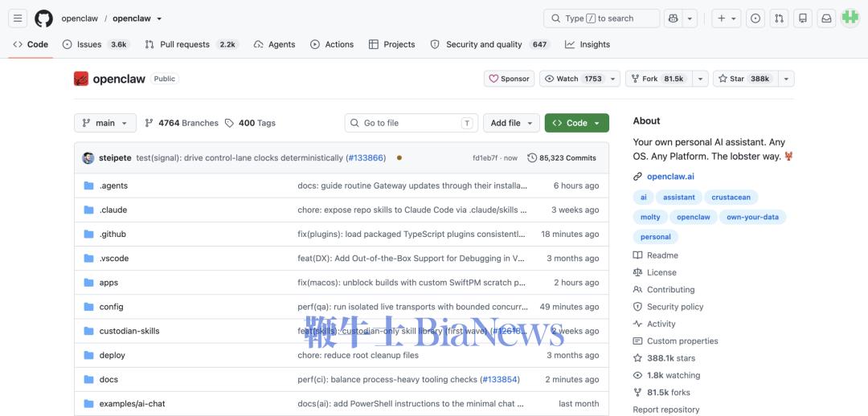Click the molty topic tag
Viewport: 868px width, 416px height.
click(650, 217)
